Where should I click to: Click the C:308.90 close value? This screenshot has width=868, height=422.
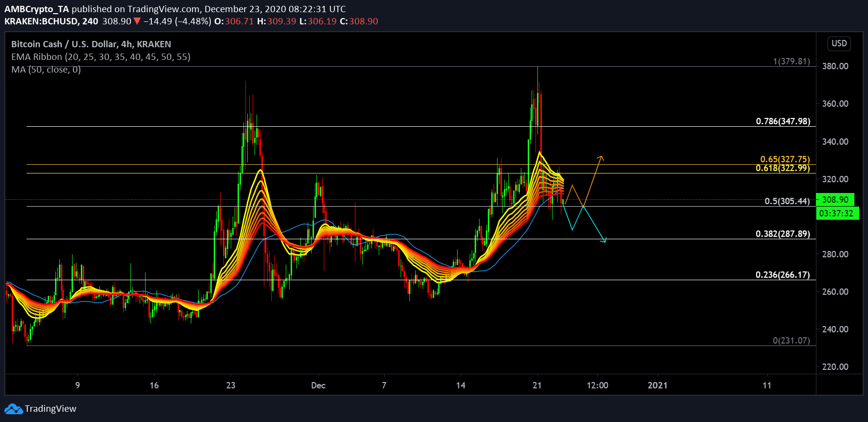[359, 21]
